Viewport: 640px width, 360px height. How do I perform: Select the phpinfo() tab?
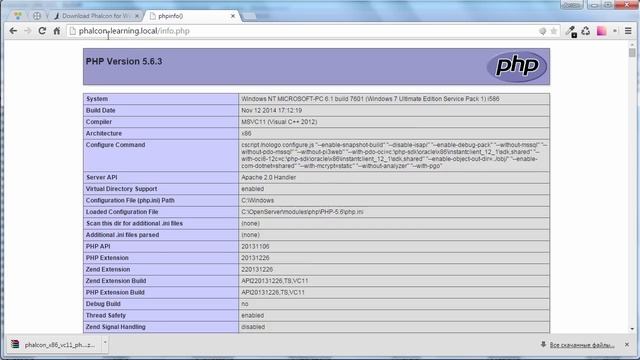(188, 16)
